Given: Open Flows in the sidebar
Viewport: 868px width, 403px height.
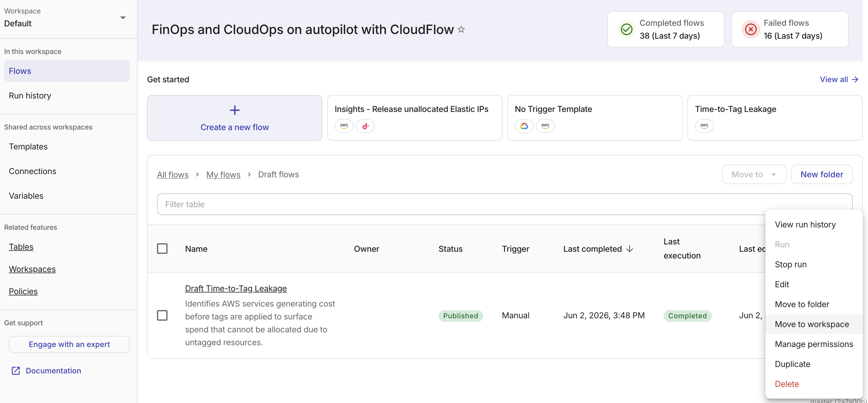Looking at the screenshot, I should [x=67, y=71].
